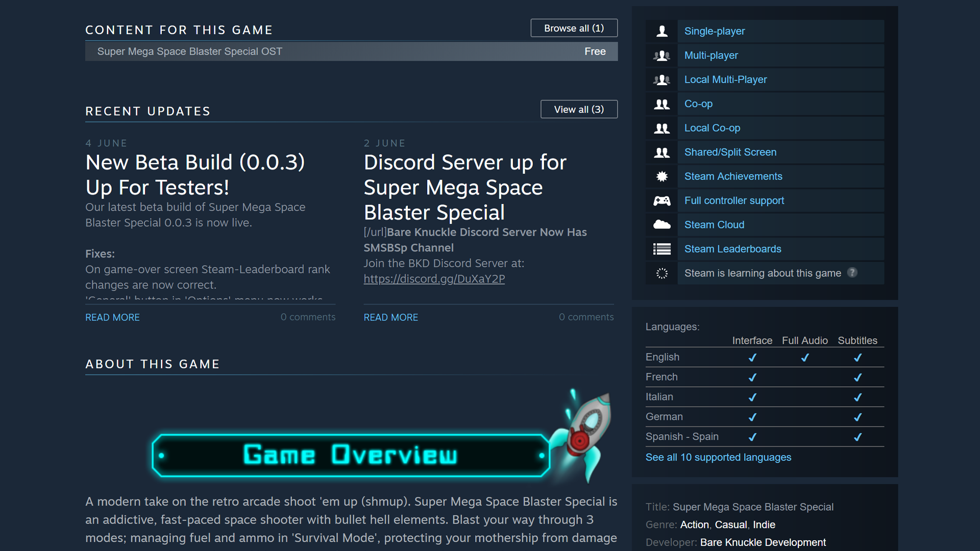
Task: Click the English Full Audio checkmark
Action: (x=805, y=358)
